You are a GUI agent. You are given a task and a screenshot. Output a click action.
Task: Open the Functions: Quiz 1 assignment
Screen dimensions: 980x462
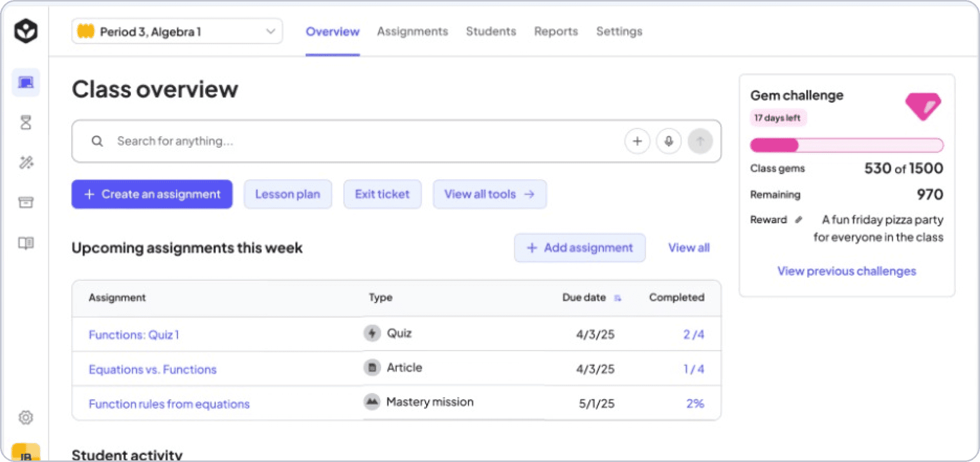(134, 335)
